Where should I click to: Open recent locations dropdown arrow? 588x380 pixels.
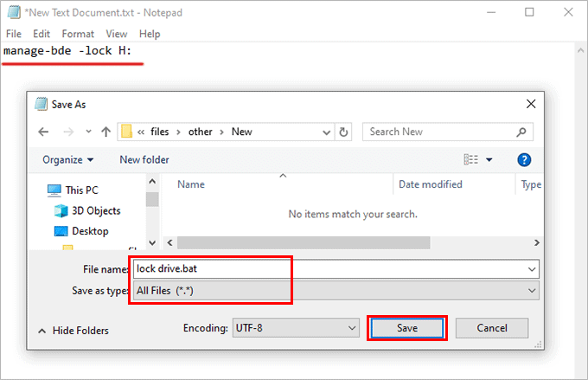tap(88, 132)
